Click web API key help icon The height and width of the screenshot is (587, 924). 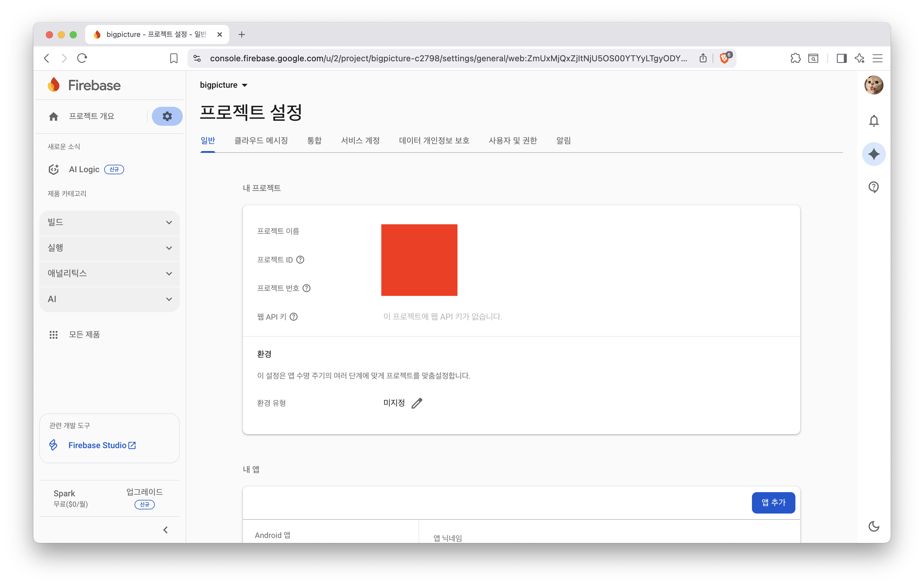tap(294, 317)
